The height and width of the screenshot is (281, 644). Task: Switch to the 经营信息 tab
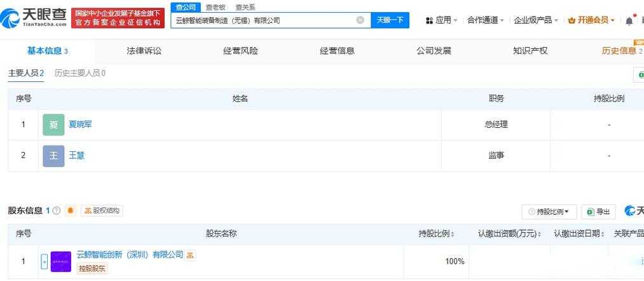(337, 51)
